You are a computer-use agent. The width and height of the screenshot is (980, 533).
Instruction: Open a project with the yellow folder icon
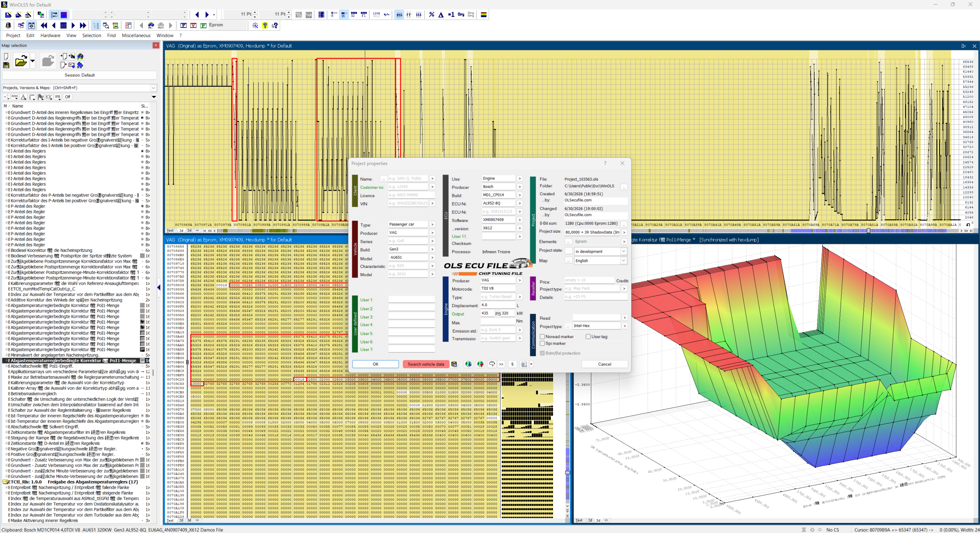(x=21, y=61)
